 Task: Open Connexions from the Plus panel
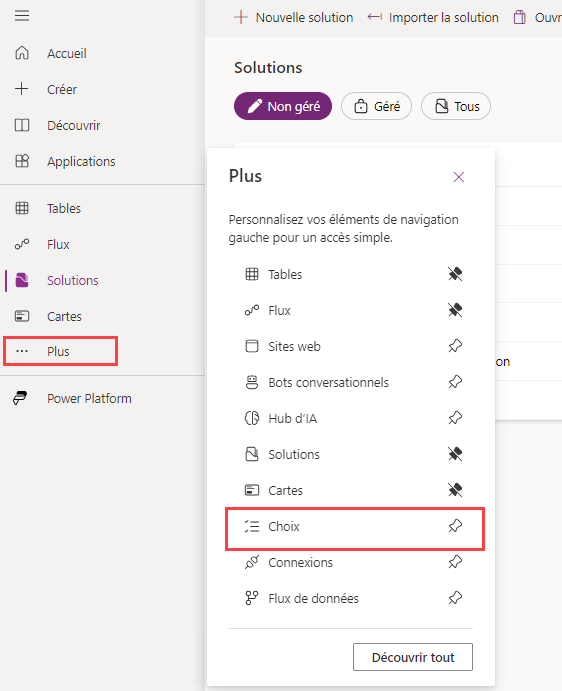[x=300, y=562]
